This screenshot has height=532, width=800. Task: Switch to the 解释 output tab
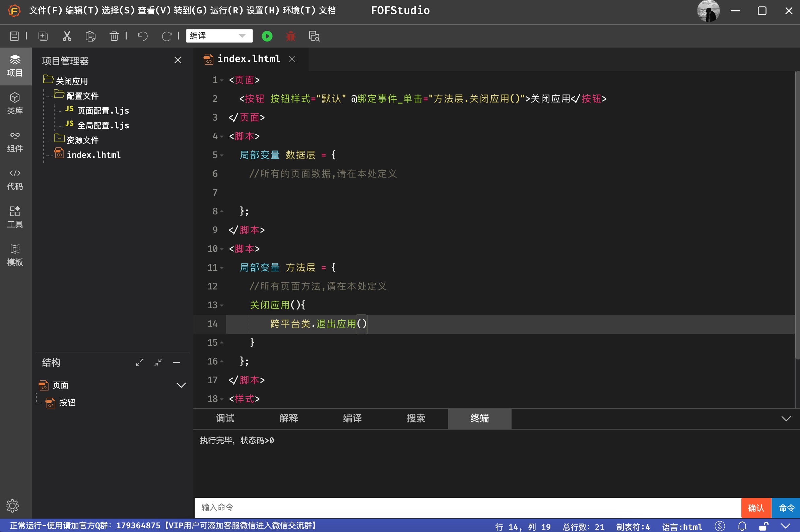(x=289, y=418)
